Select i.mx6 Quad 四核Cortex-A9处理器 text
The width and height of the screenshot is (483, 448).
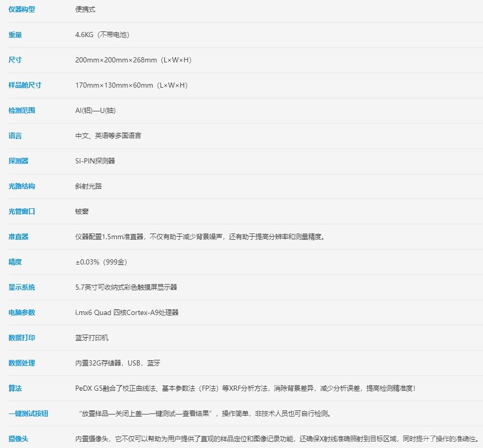127,313
